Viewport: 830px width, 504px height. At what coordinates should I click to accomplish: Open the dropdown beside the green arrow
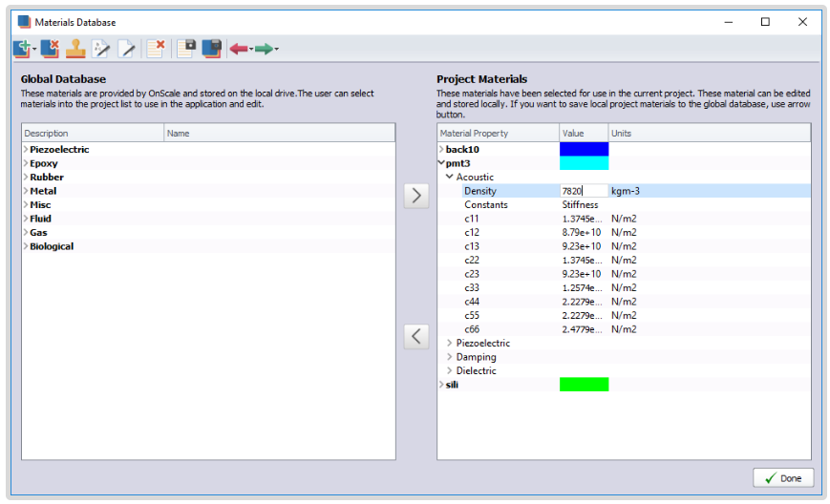(x=276, y=50)
